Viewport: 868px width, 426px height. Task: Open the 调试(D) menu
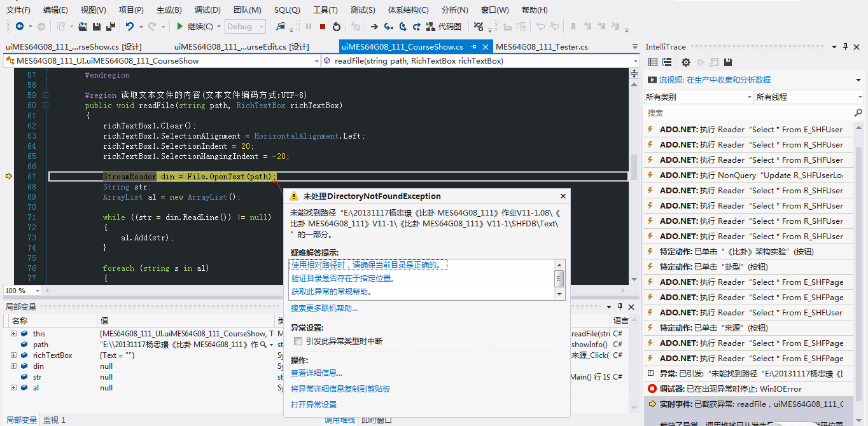[207, 10]
